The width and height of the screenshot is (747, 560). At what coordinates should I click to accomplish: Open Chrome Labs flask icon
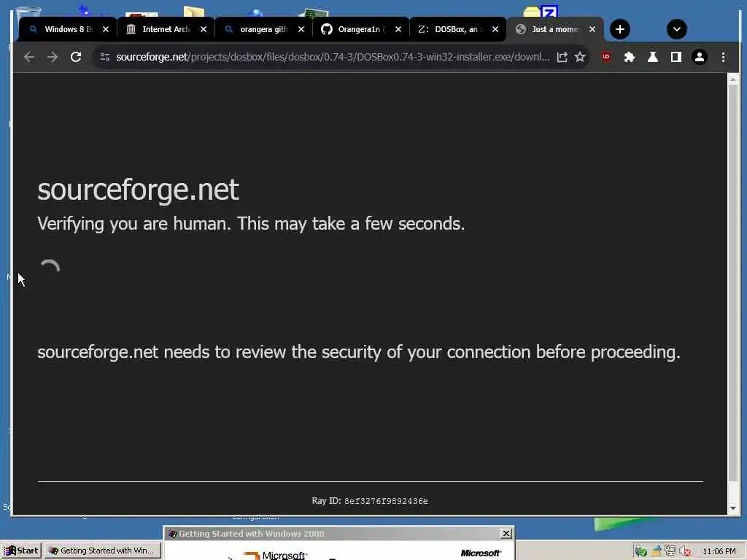pyautogui.click(x=653, y=57)
